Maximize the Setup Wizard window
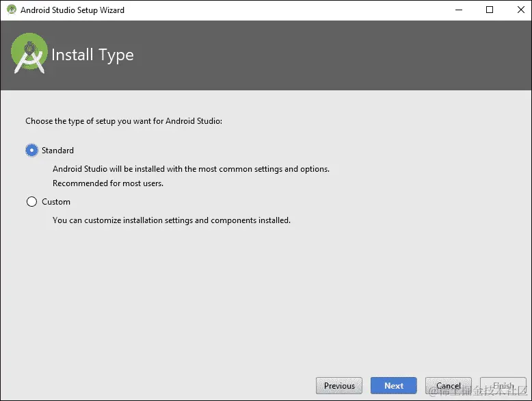Screen dimensions: 532x401 click(x=490, y=10)
